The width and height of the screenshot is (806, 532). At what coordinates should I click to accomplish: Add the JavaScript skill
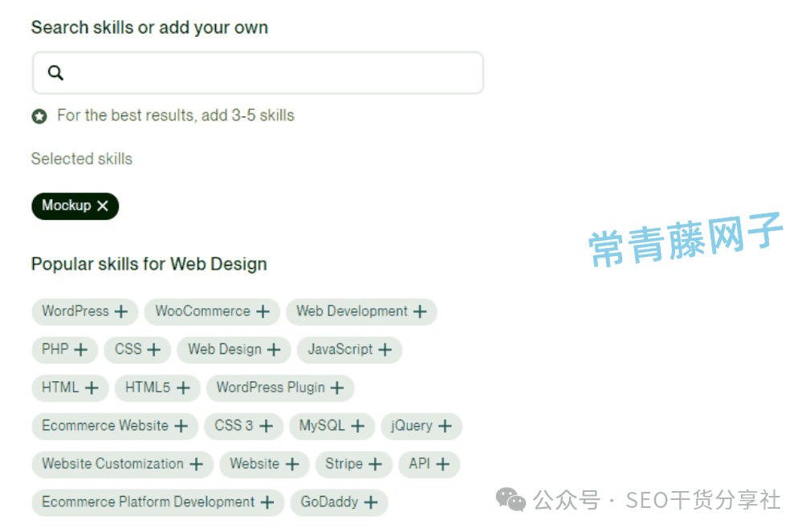pyautogui.click(x=349, y=350)
